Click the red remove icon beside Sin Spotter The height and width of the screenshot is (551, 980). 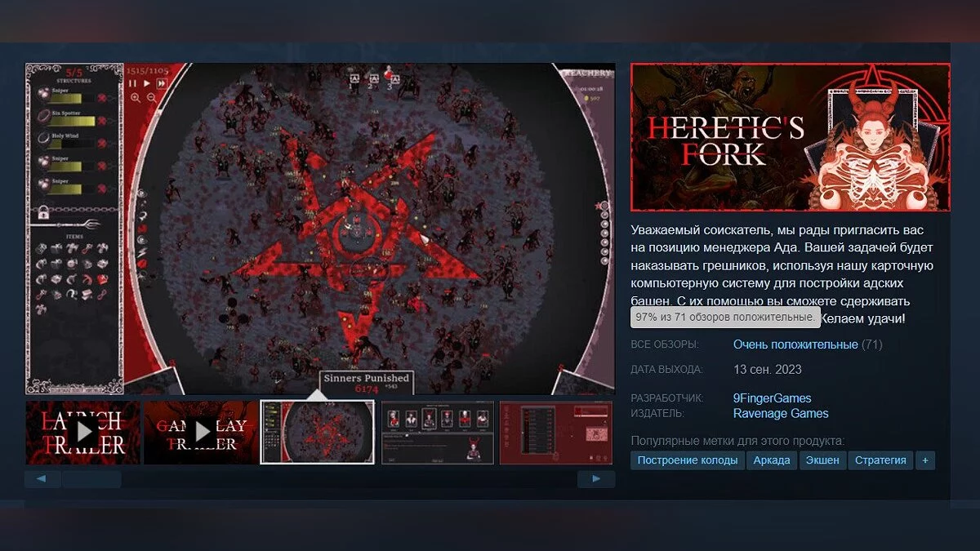click(x=102, y=120)
